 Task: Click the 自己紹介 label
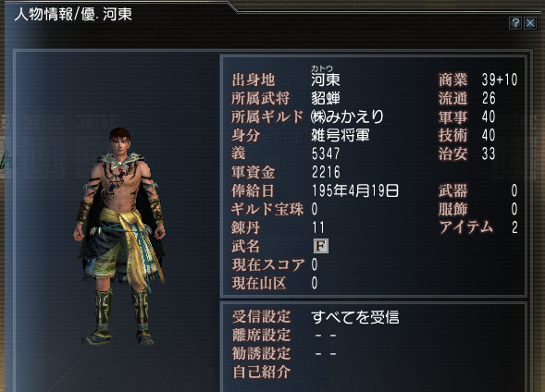pyautogui.click(x=261, y=372)
